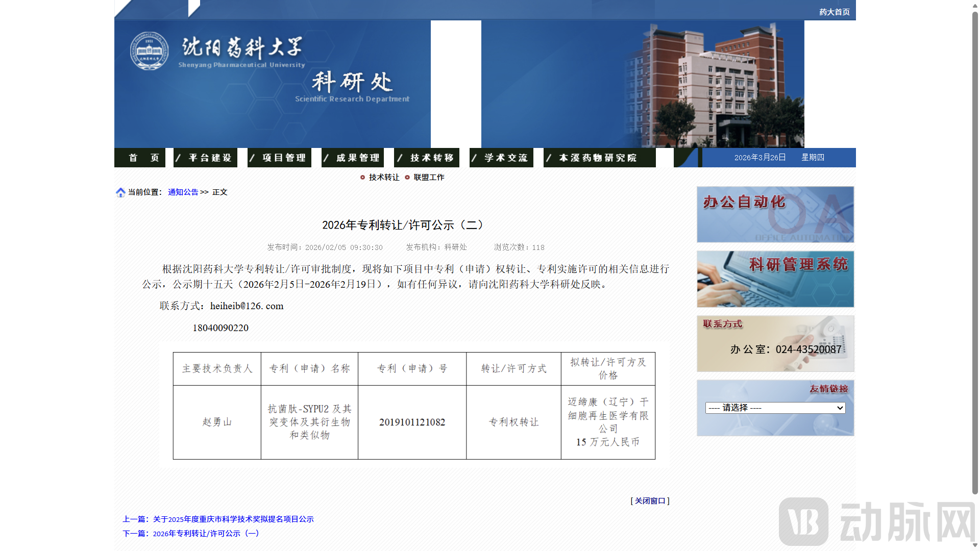Image resolution: width=980 pixels, height=551 pixels.
Task: Click the 本溪药物研究院 navigation item
Action: tap(599, 158)
